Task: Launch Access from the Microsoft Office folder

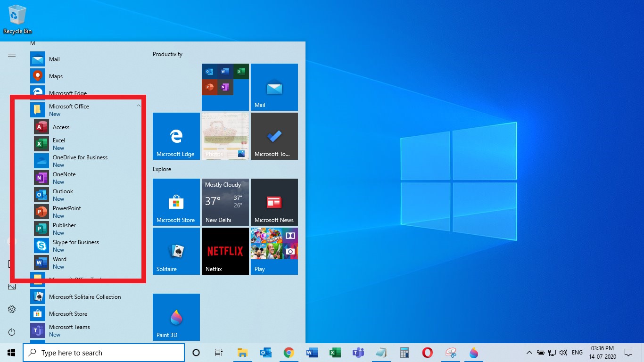Action: (x=87, y=127)
